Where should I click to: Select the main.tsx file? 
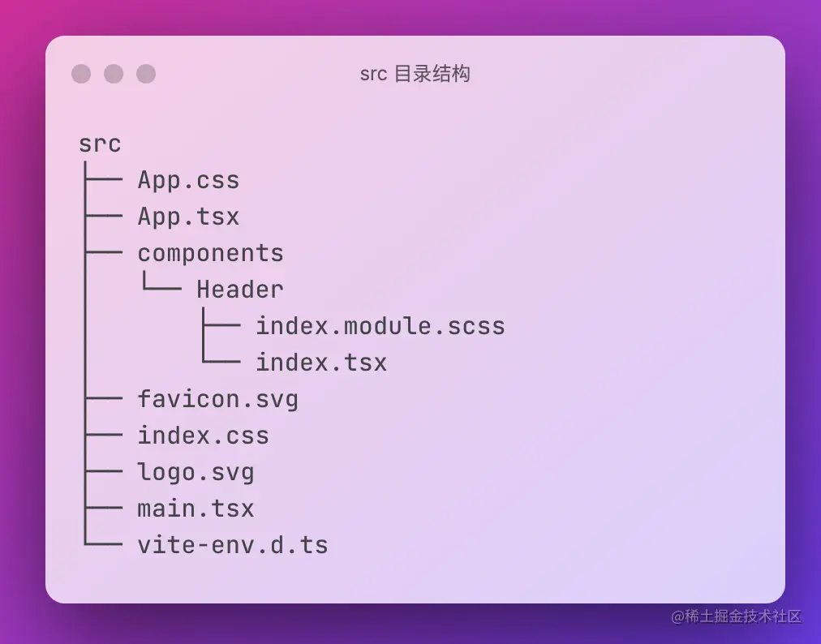pyautogui.click(x=195, y=508)
